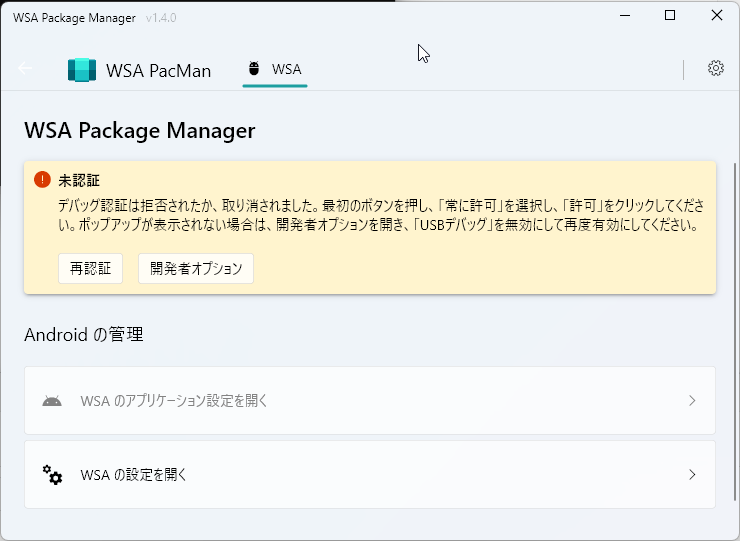Click the red warning icon beside 未認証
740x541 pixels.
tap(42, 180)
